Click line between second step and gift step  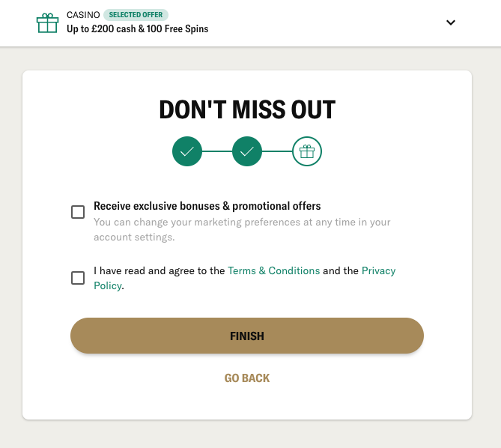point(277,151)
